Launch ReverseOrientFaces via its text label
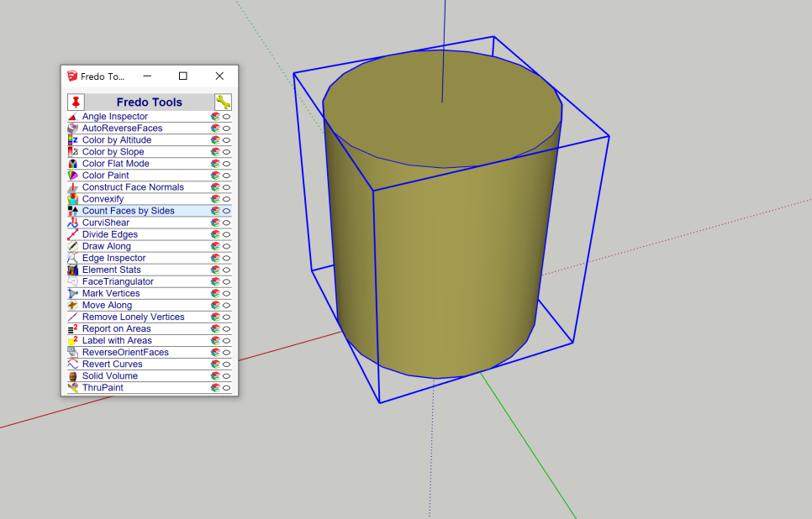The width and height of the screenshot is (812, 519). pos(125,353)
